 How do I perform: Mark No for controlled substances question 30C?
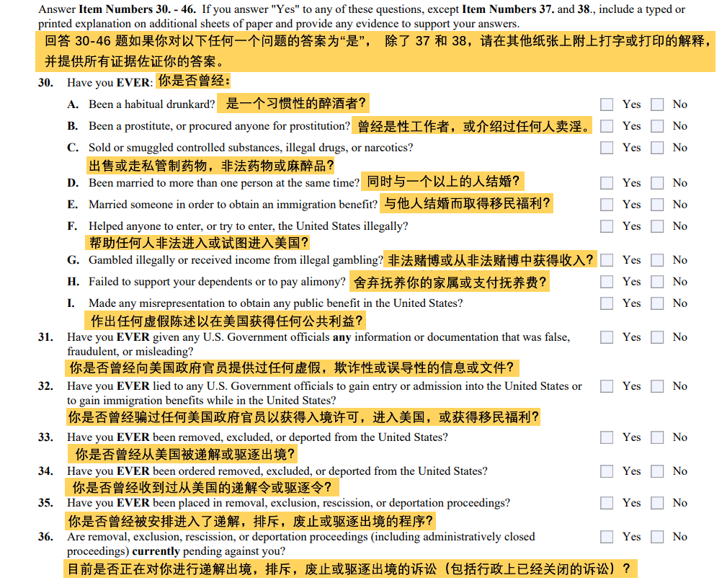[x=657, y=148]
